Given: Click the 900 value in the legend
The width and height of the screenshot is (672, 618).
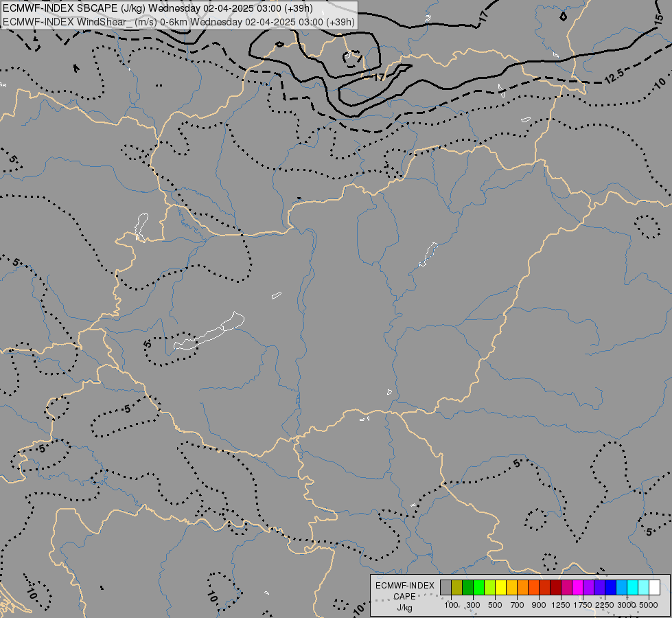Looking at the screenshot, I should point(539,605).
